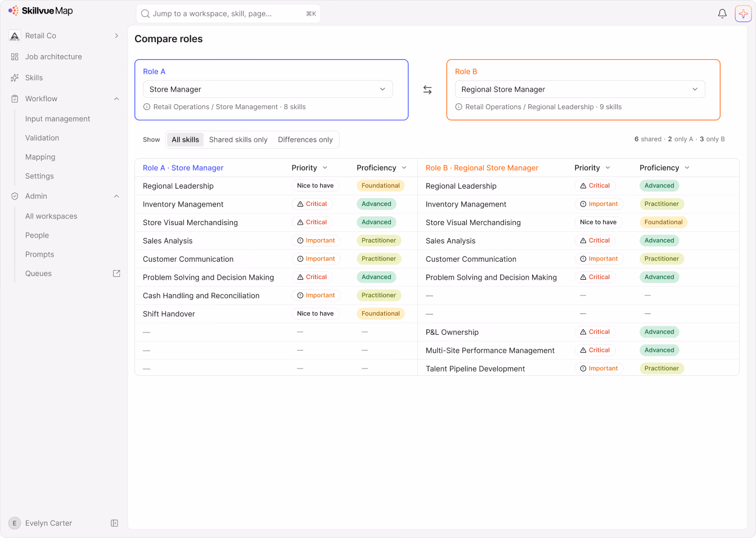The width and height of the screenshot is (756, 538).
Task: Click the Job architecture sidebar icon
Action: pos(15,57)
